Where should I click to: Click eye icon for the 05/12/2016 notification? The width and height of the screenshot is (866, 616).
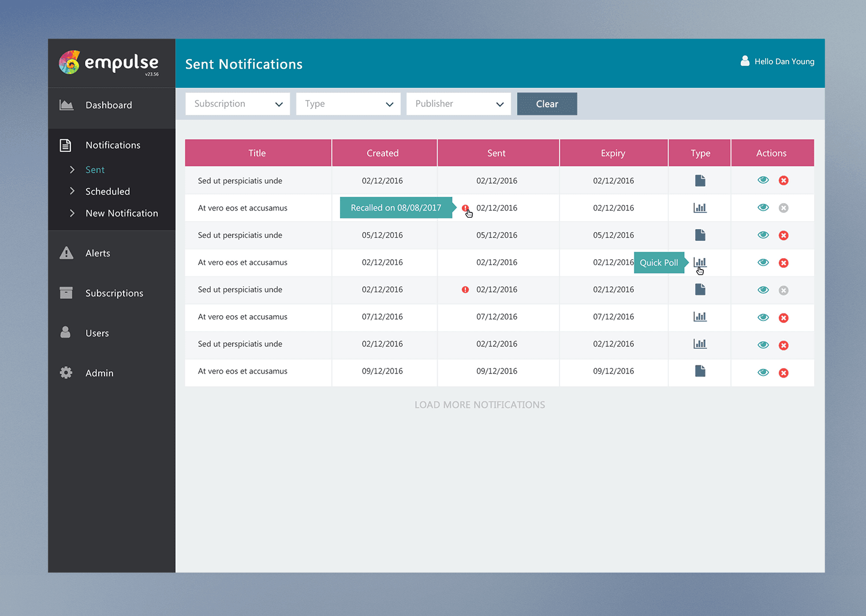coord(763,235)
